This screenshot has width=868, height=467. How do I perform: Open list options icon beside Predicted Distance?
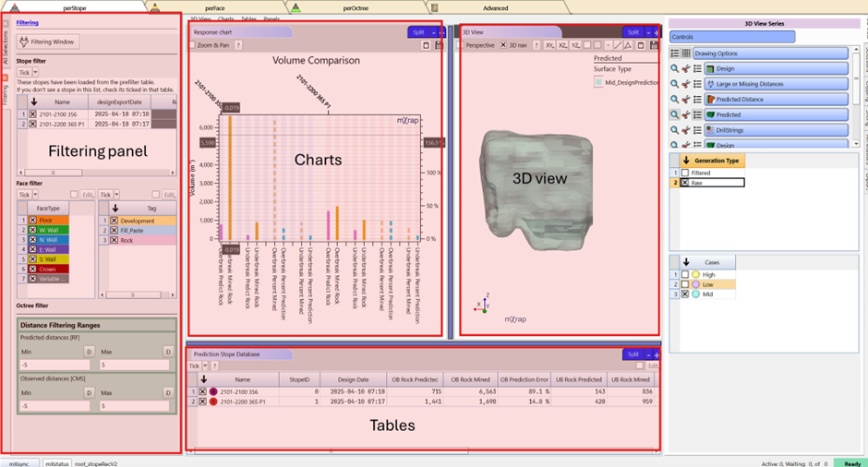tap(697, 100)
